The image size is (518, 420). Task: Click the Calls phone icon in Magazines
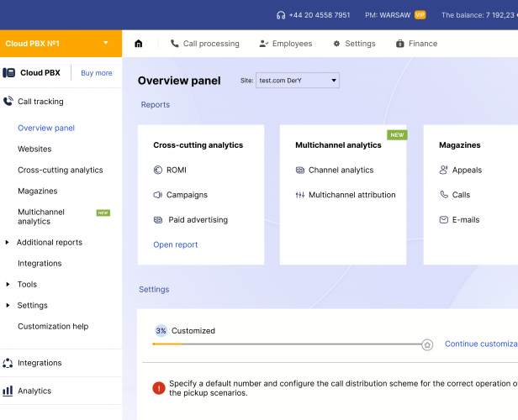[444, 194]
